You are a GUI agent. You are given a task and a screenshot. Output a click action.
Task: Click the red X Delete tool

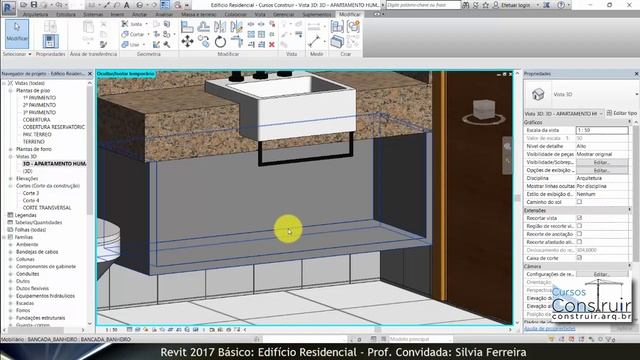272,44
